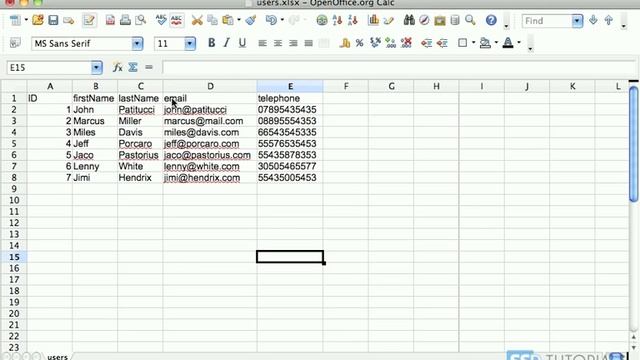This screenshot has width=640, height=360.
Task: Toggle Italic formatting
Action: (227, 43)
